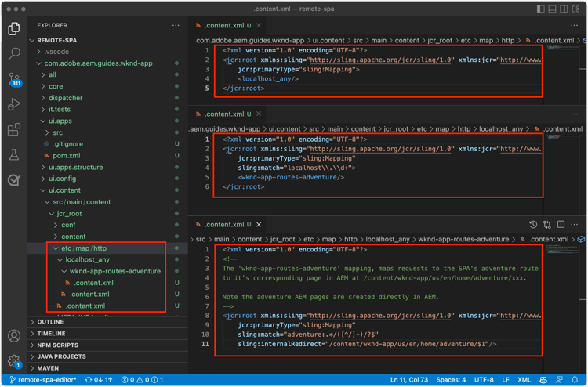Open Source Control view with 311 badge
The height and width of the screenshot is (387, 588).
(x=14, y=79)
